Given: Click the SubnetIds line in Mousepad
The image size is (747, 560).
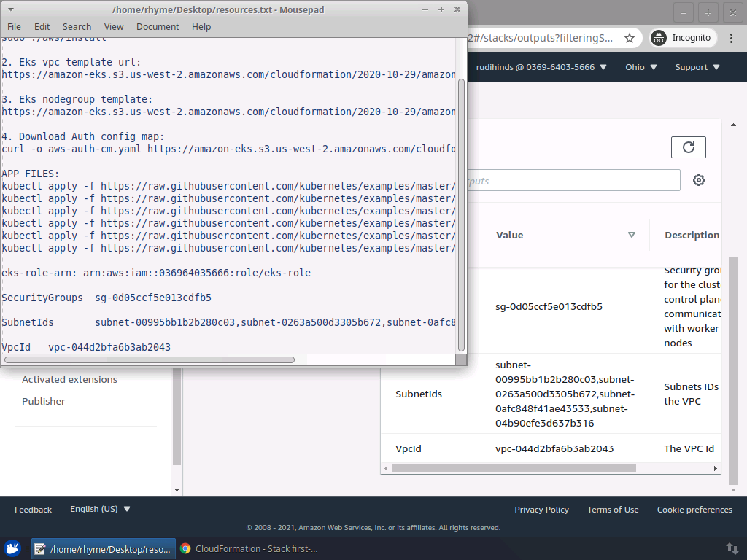Looking at the screenshot, I should [228, 322].
